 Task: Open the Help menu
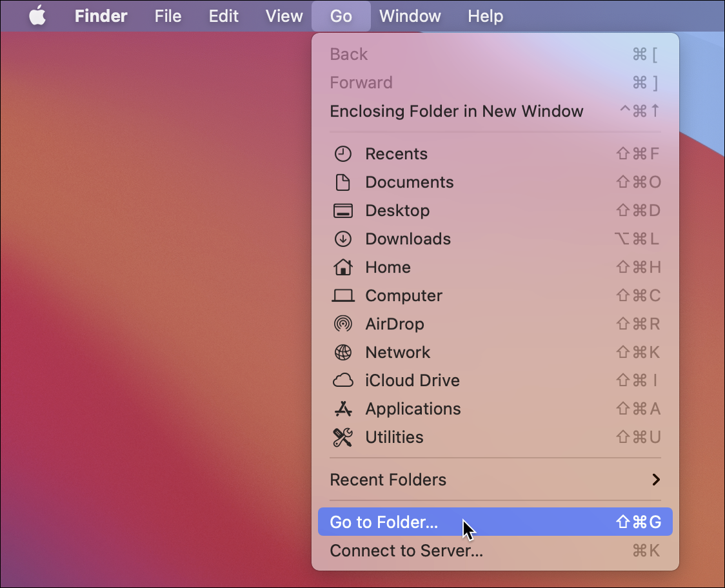485,16
